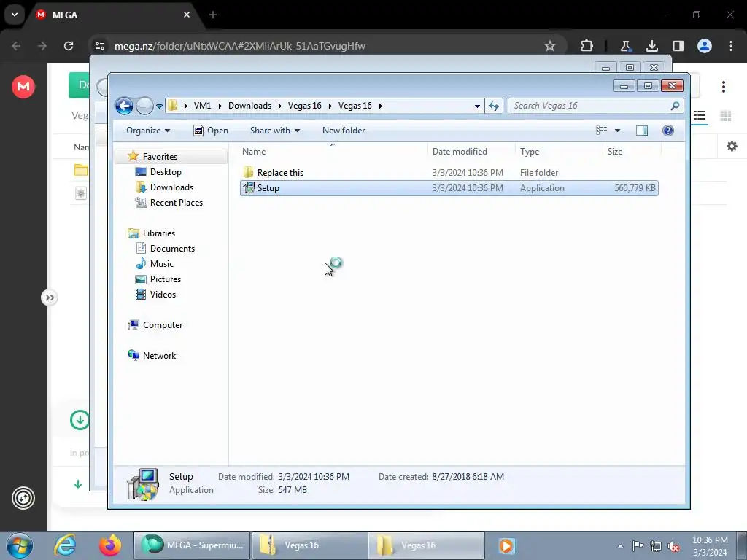Toggle the browser side panel icon

678,46
